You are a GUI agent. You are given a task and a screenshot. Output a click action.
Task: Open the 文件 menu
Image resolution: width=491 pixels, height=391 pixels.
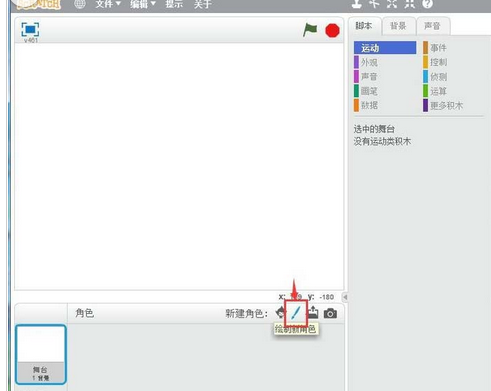tap(108, 4)
